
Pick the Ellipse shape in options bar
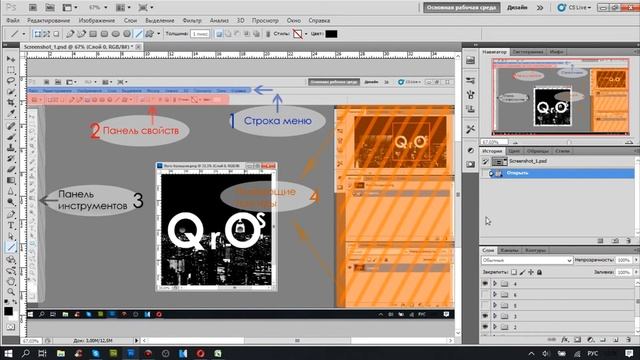116,34
